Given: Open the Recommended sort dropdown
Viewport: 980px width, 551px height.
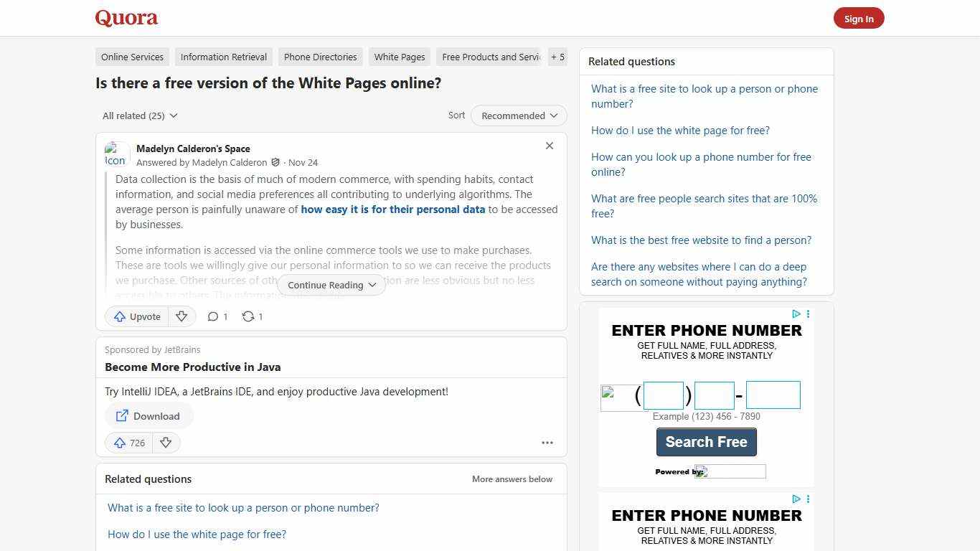Looking at the screenshot, I should click(x=518, y=116).
